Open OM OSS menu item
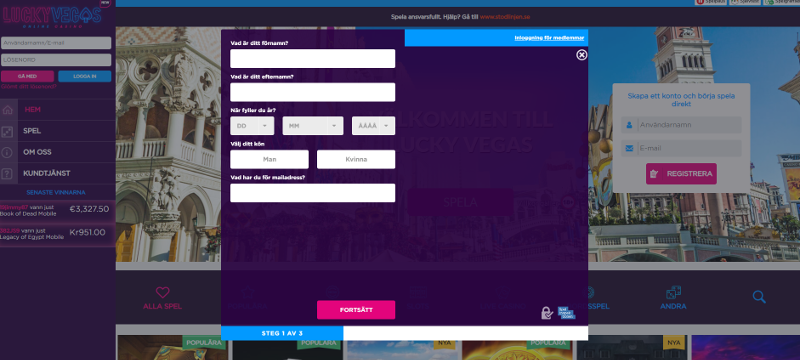 37,152
